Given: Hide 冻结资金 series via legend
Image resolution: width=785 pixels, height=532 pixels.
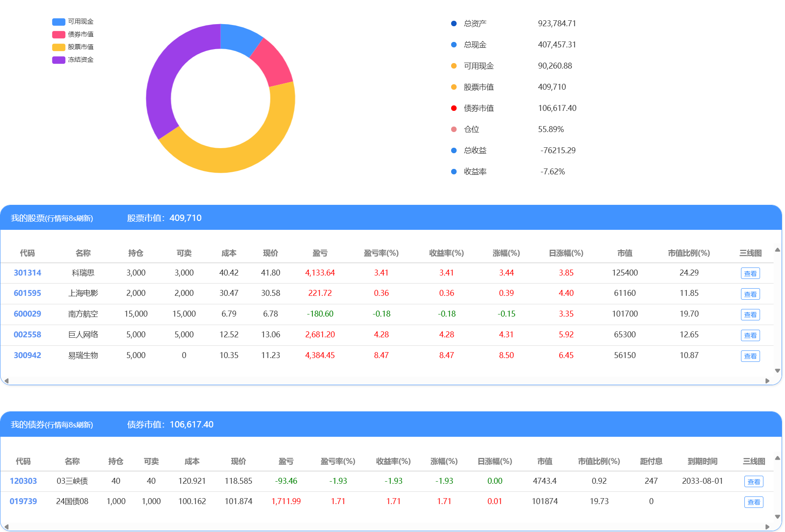Looking at the screenshot, I should (x=73, y=60).
